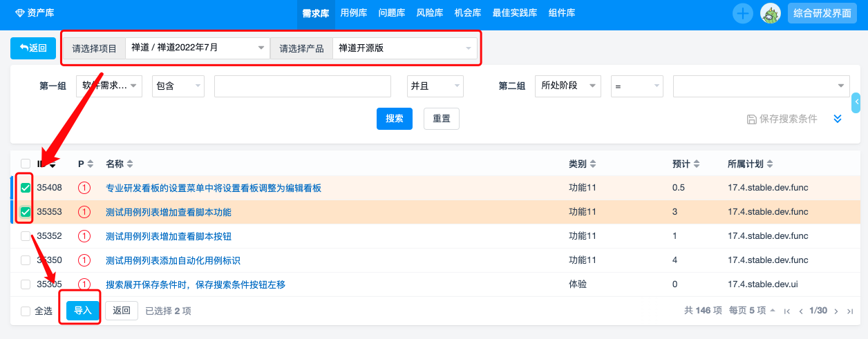Go to the next page arrow
868x339 pixels.
point(836,311)
